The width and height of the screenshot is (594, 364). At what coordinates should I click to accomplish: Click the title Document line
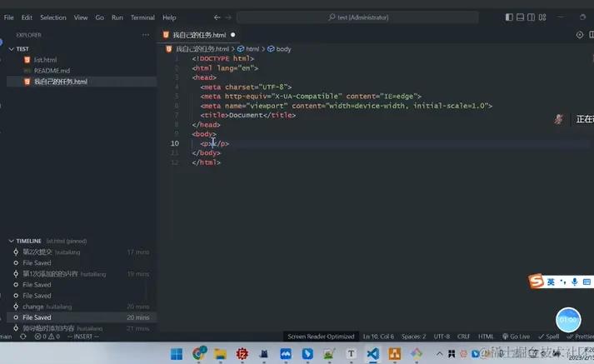coord(248,115)
